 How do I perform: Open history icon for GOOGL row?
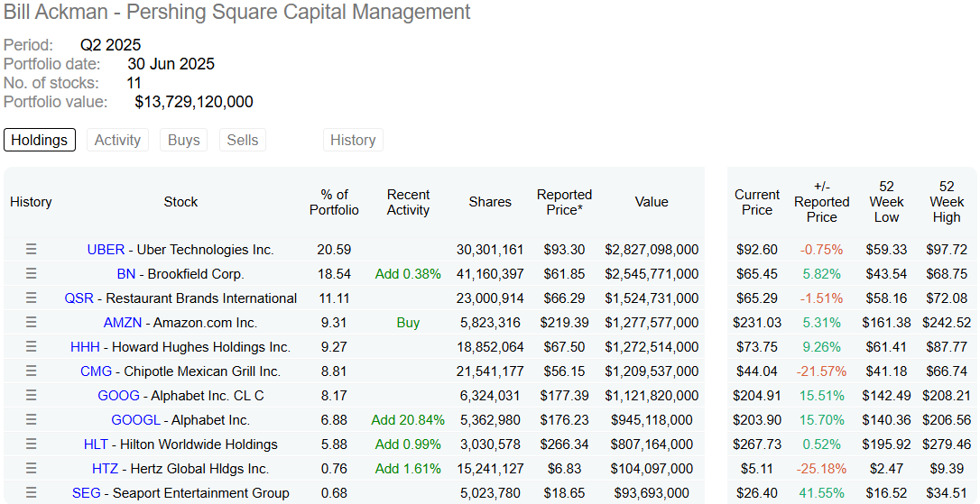point(31,419)
